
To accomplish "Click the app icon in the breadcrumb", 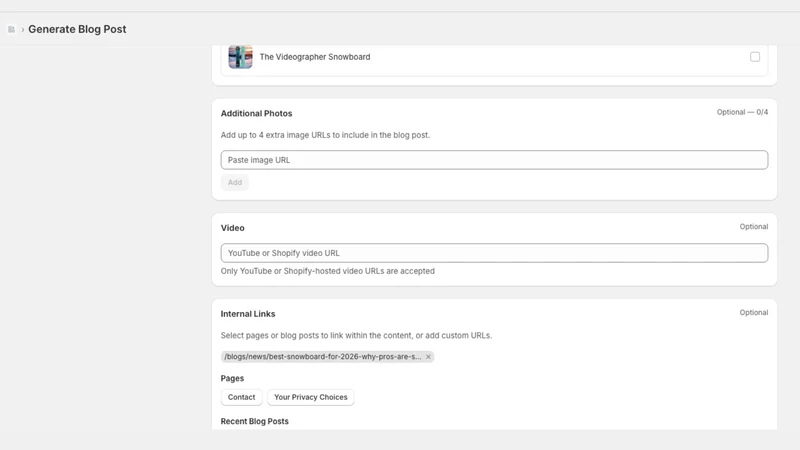I will coord(11,30).
